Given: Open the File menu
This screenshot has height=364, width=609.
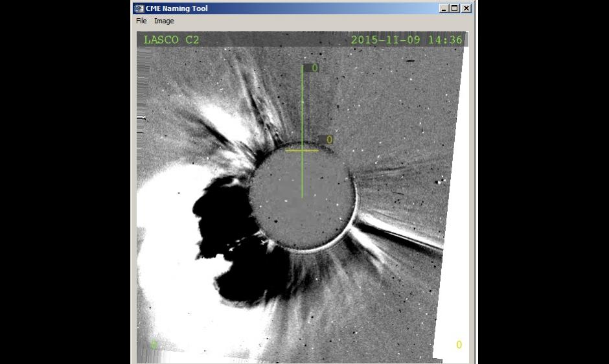Looking at the screenshot, I should (141, 21).
